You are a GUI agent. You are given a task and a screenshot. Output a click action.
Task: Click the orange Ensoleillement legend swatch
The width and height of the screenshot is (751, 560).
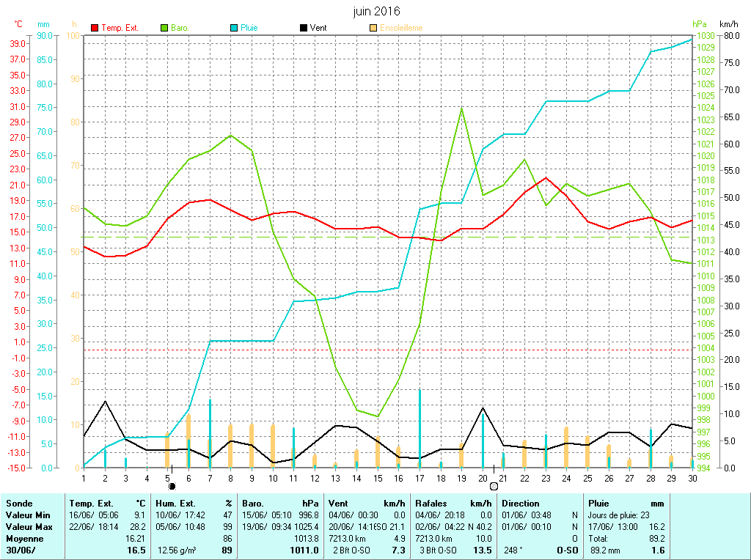(x=373, y=28)
